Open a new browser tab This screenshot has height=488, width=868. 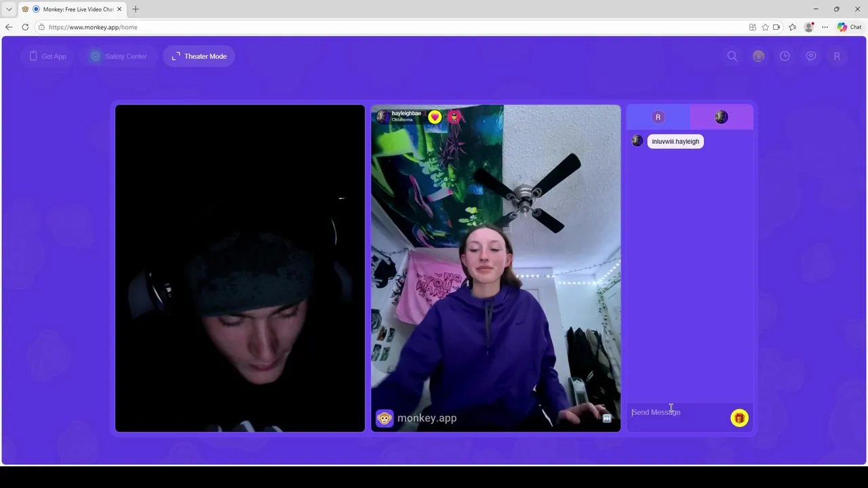tap(136, 9)
